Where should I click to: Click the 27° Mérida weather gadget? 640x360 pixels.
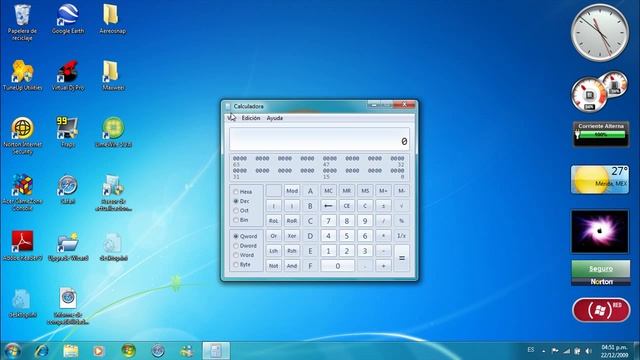coord(600,179)
